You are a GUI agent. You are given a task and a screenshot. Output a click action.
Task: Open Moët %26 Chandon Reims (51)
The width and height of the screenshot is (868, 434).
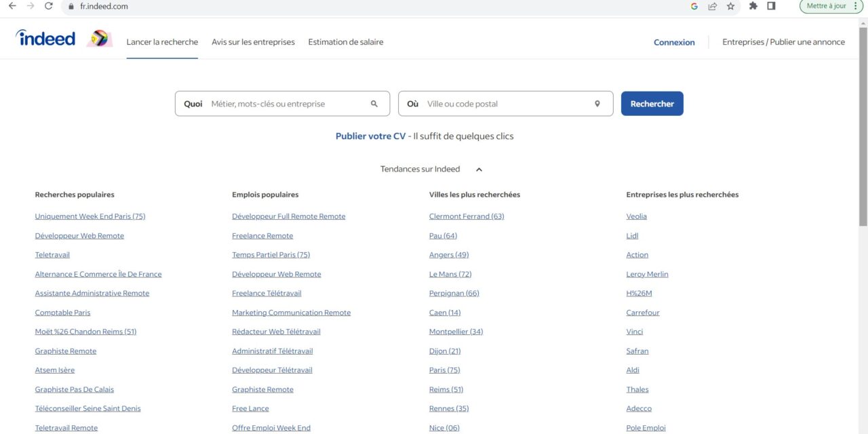tap(85, 332)
